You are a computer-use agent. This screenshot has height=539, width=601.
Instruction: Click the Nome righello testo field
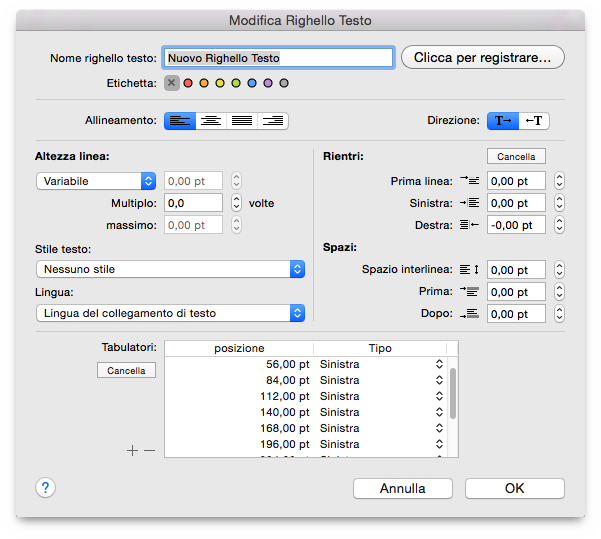pyautogui.click(x=279, y=58)
